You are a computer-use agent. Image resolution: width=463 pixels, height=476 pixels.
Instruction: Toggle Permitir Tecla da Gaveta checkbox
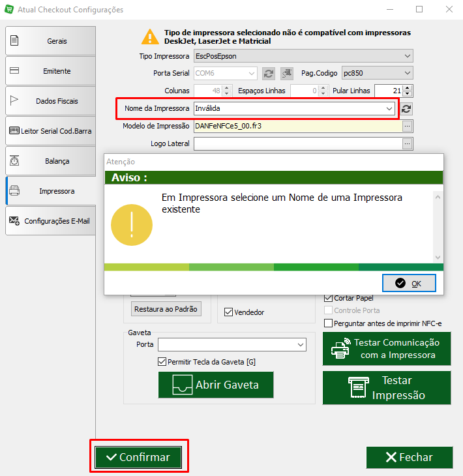tap(162, 361)
